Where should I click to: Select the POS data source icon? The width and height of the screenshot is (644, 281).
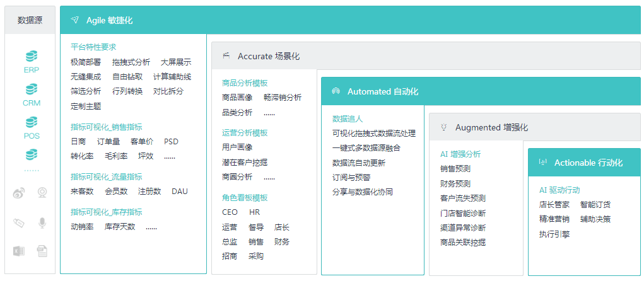(x=32, y=122)
